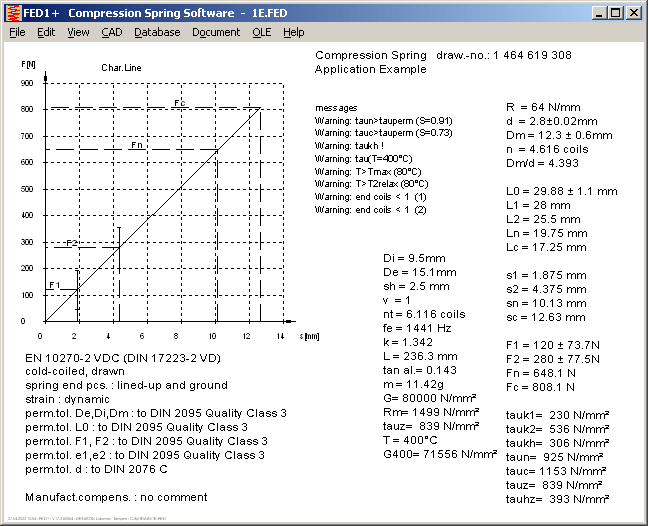The image size is (648, 526).
Task: Click the 'Ln = 19.75 mm' value
Action: [547, 233]
